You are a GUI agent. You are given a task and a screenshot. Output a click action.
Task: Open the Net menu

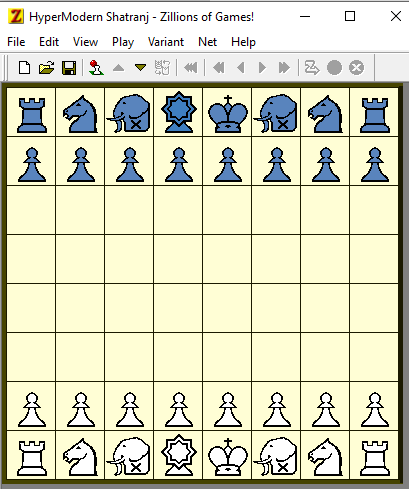(x=207, y=42)
